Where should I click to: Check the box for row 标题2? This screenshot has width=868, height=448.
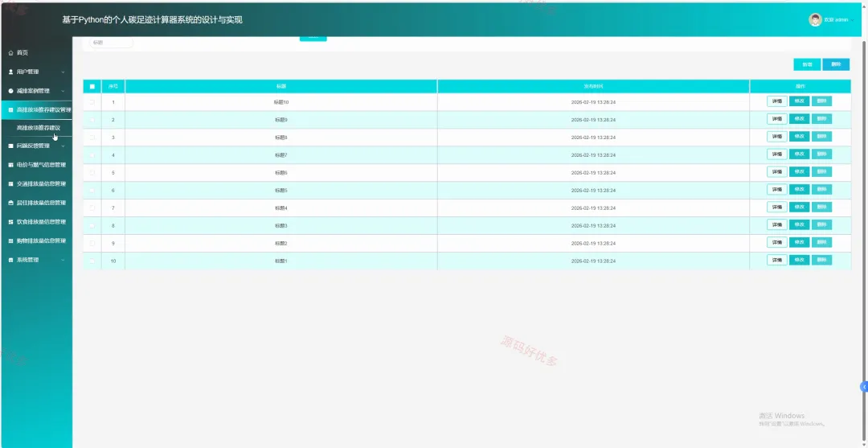pyautogui.click(x=92, y=243)
